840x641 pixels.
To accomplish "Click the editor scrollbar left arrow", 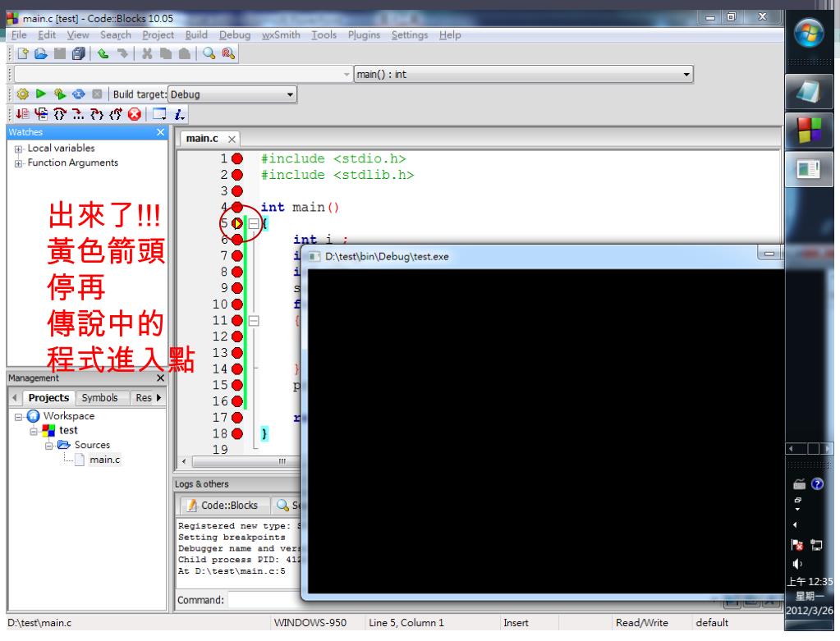I will 184,461.
